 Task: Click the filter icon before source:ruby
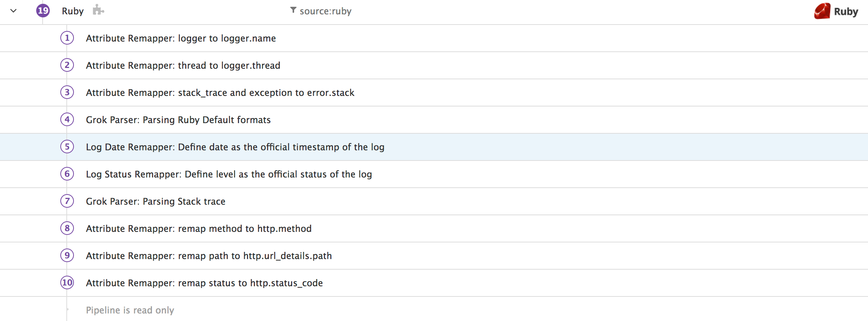click(x=293, y=11)
